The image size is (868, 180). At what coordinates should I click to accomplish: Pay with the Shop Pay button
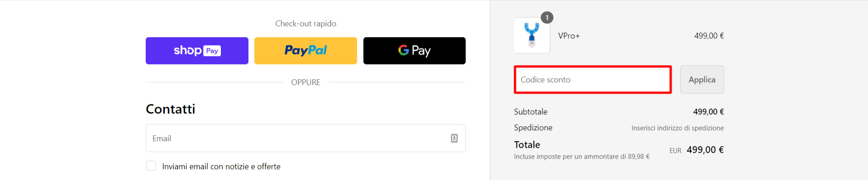click(197, 51)
